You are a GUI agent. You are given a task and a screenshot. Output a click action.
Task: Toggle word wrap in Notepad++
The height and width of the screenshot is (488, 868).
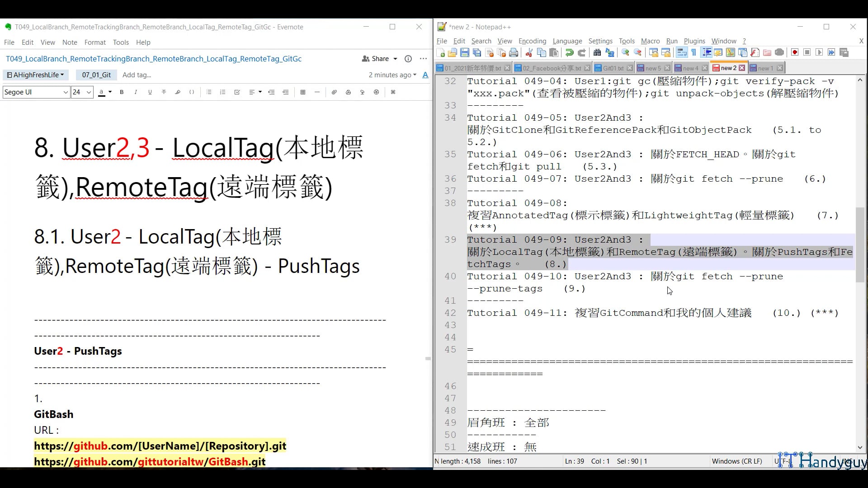click(x=681, y=52)
